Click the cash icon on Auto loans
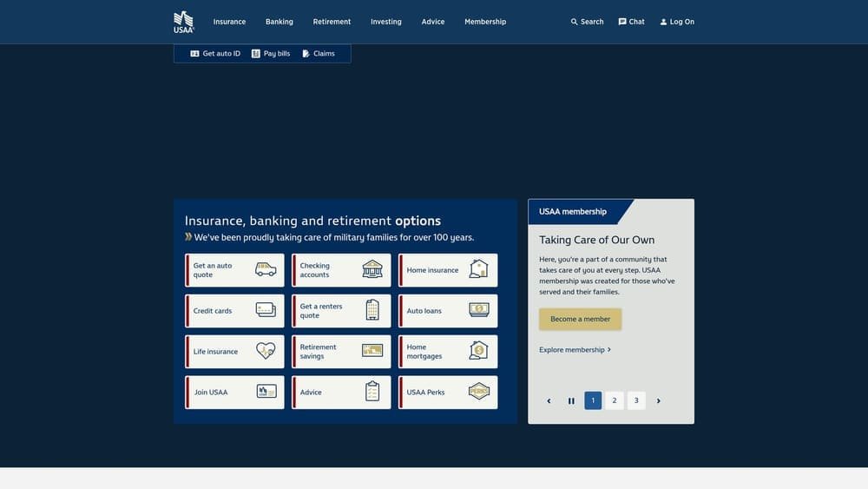The height and width of the screenshot is (489, 868). (x=479, y=309)
